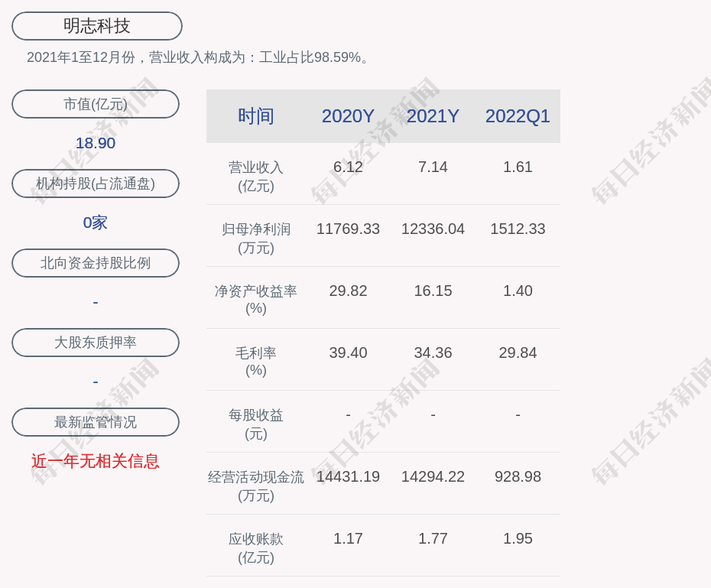Image resolution: width=711 pixels, height=588 pixels.
Task: Click the 时间 column header
Action: coord(256,116)
